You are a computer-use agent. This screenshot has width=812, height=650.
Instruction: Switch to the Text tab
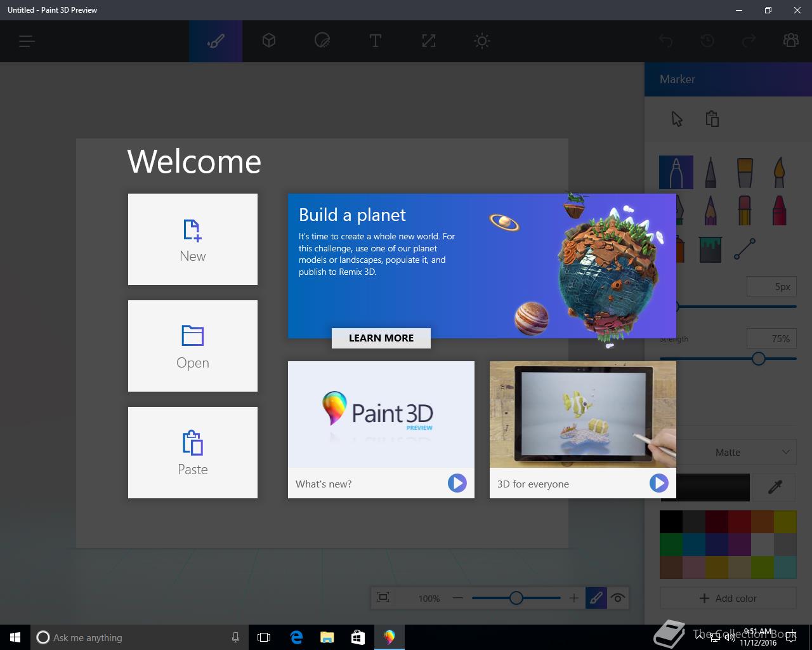pos(376,41)
